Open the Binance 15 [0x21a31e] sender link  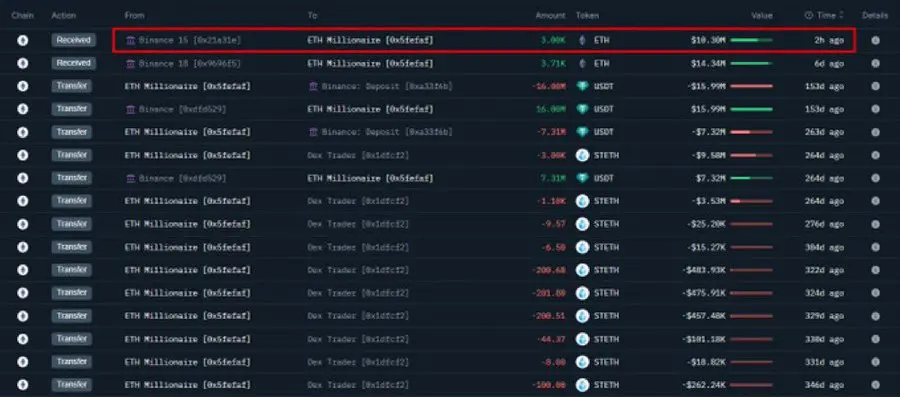[x=183, y=40]
